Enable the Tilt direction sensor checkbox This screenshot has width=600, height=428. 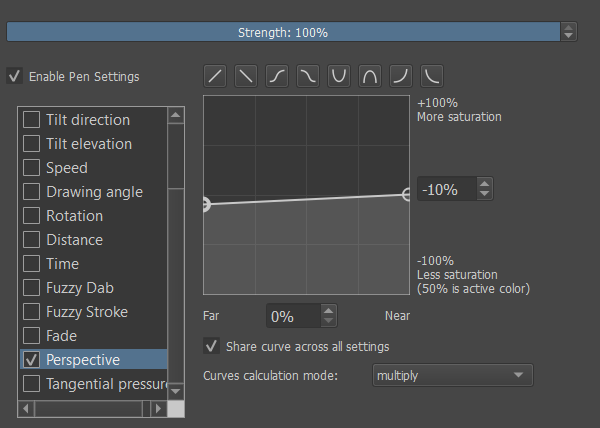(x=31, y=120)
